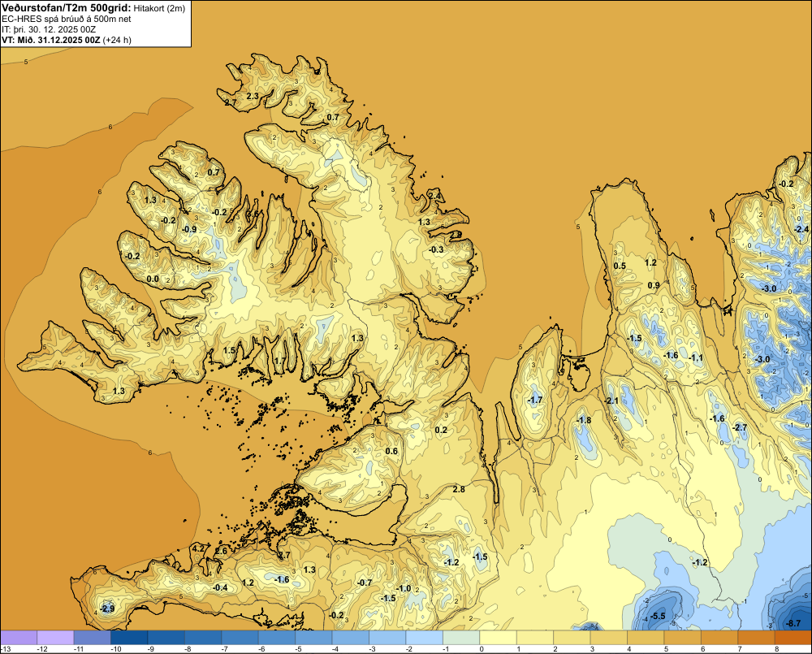Click the 'VT: Mið. 31.12.2025 00Z' valid time
Screen dimensions: 812x654
point(51,40)
